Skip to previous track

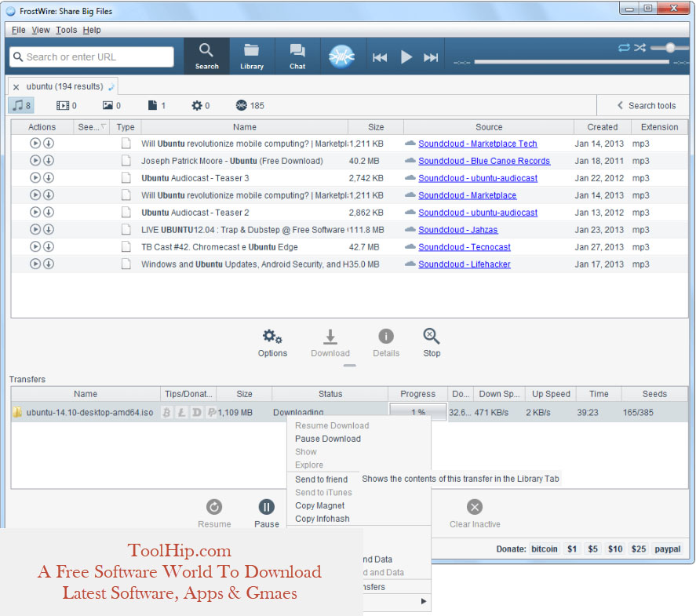[x=380, y=57]
